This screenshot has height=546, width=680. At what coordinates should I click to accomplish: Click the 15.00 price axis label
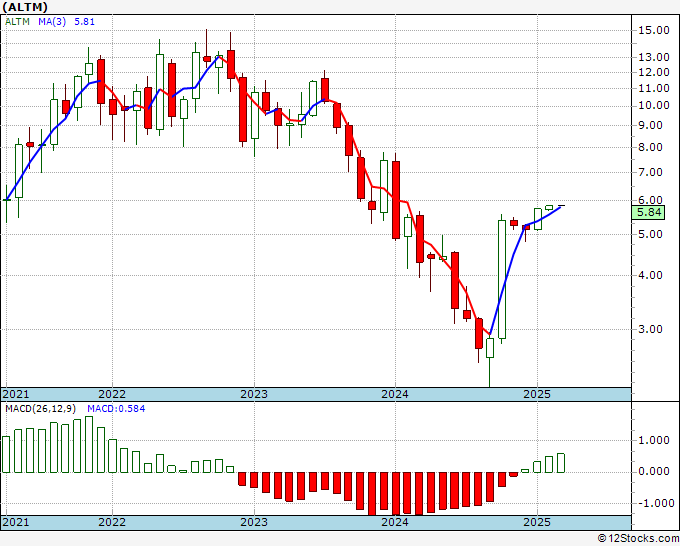(654, 30)
